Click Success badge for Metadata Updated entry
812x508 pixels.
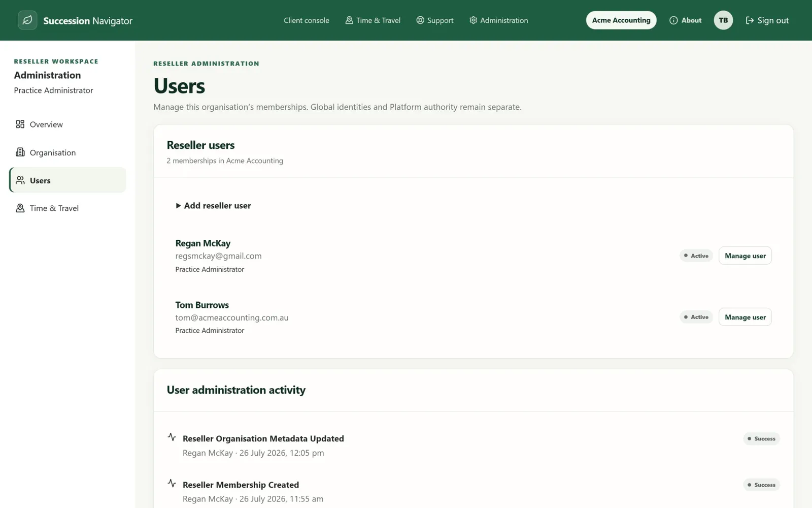pos(761,438)
